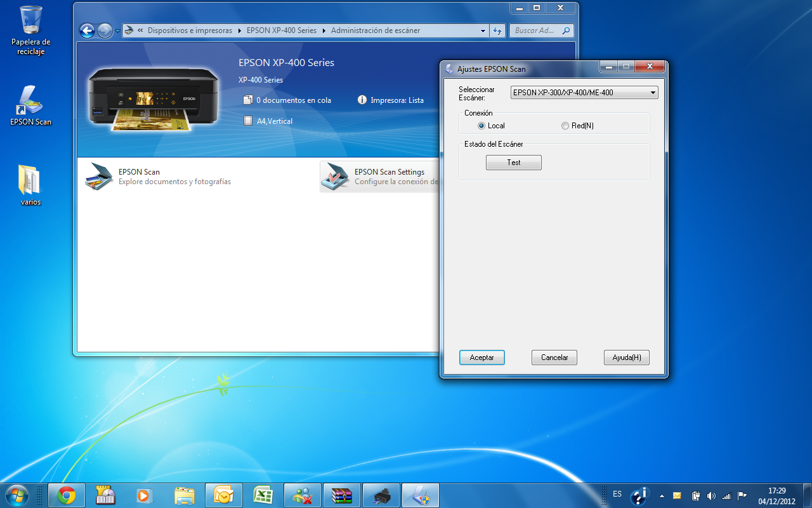Go forward with the Explorer forward arrow
The image size is (812, 508).
[105, 30]
